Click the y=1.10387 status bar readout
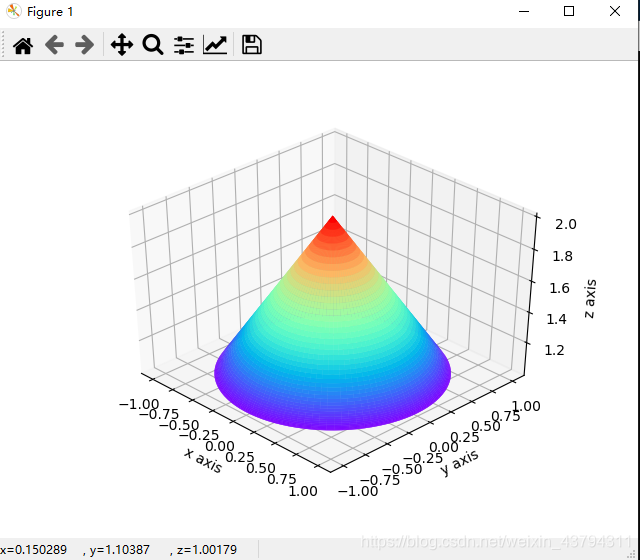The image size is (640, 560). click(119, 550)
